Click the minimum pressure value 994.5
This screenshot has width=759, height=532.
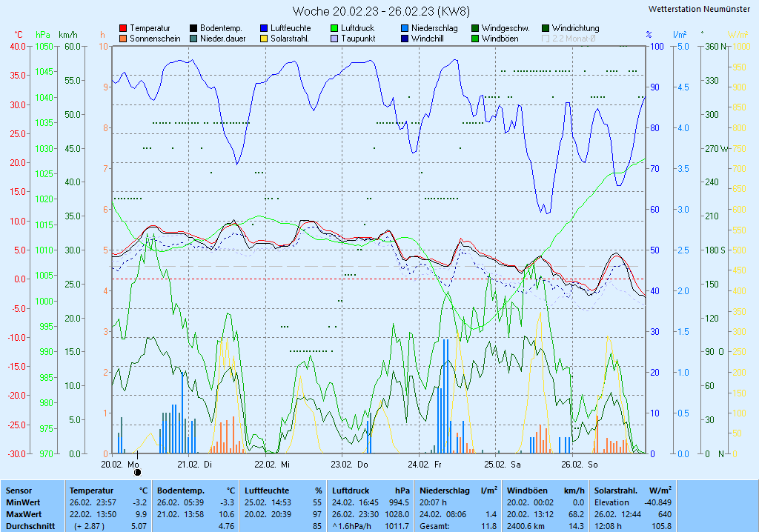pos(400,502)
